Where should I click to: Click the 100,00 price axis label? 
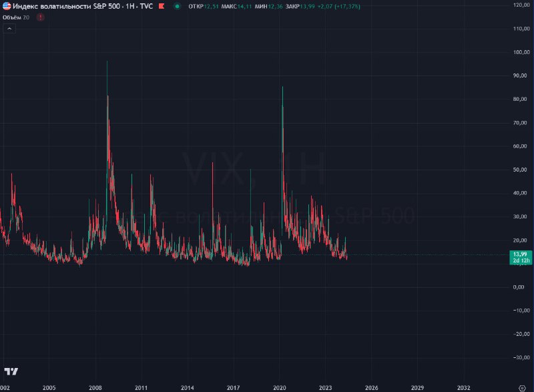(x=521, y=52)
